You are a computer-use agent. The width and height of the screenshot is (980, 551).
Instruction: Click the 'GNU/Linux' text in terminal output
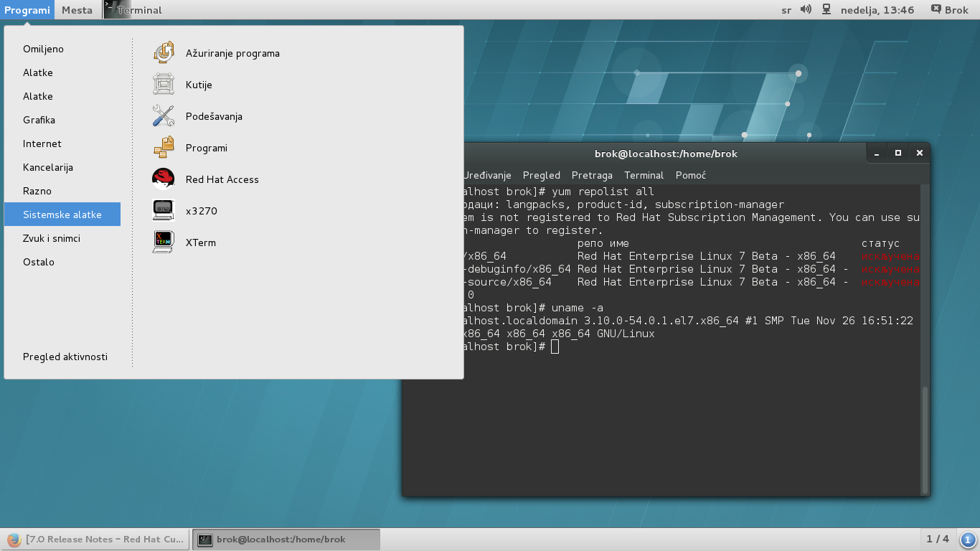[x=626, y=334]
